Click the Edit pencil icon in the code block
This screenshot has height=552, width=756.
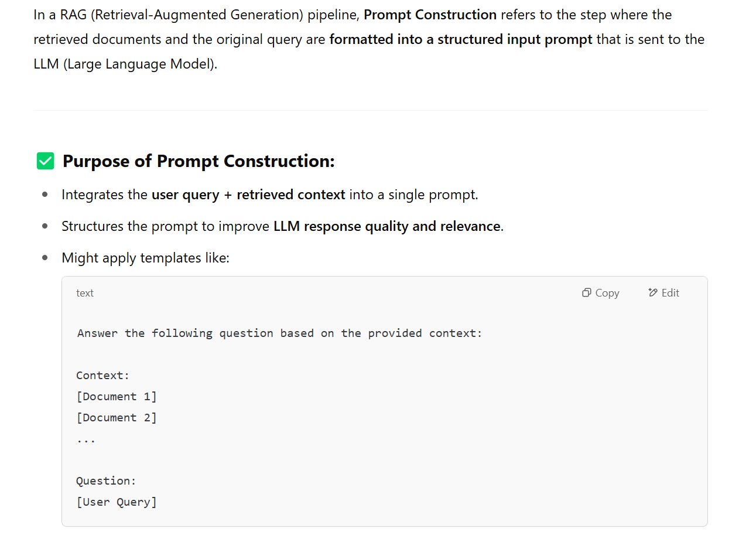pyautogui.click(x=653, y=293)
